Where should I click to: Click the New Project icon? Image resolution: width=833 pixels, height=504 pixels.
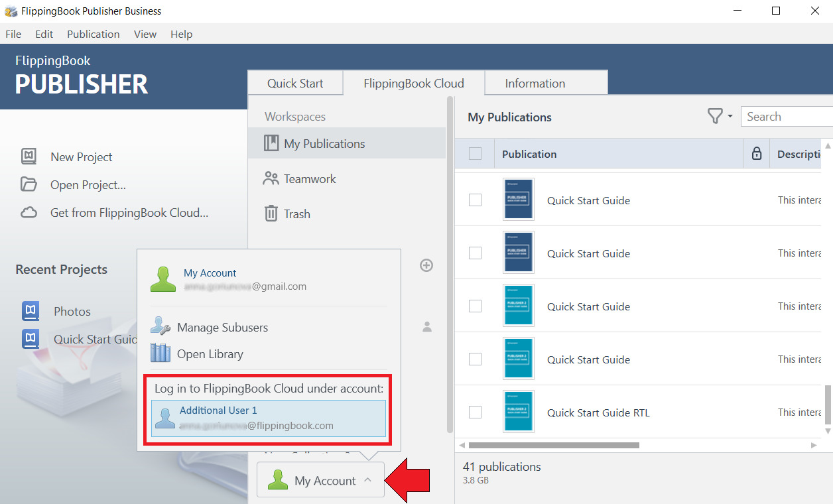(x=29, y=157)
